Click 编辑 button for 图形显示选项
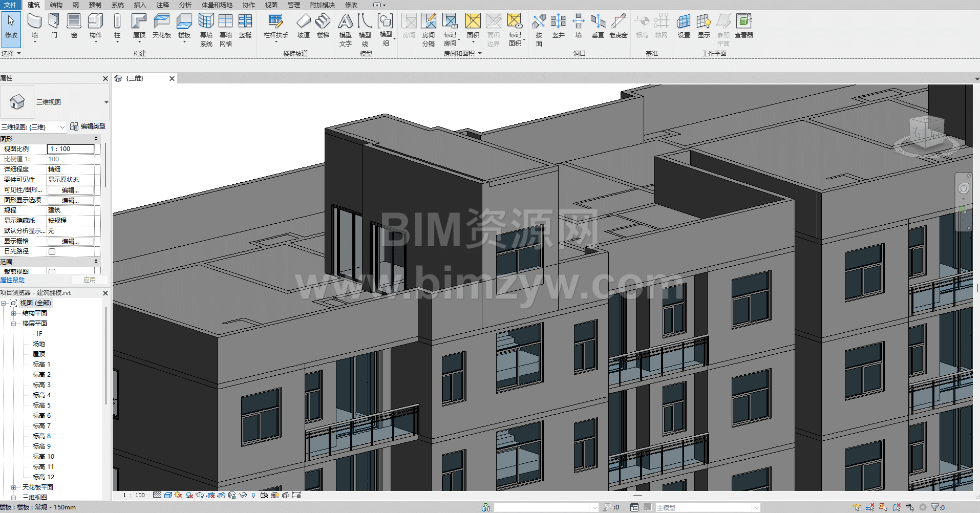Viewport: 980px width, 513px height. click(x=71, y=200)
